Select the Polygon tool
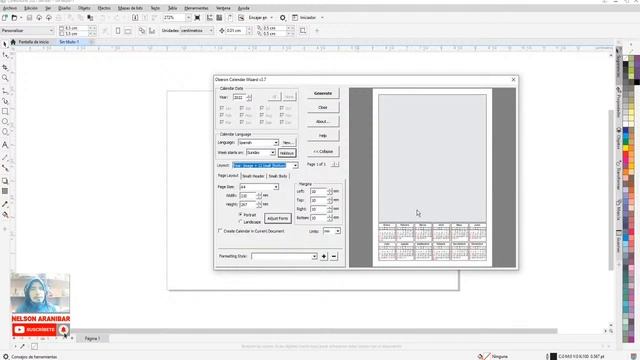Viewport: 640px width, 360px height. click(5, 132)
